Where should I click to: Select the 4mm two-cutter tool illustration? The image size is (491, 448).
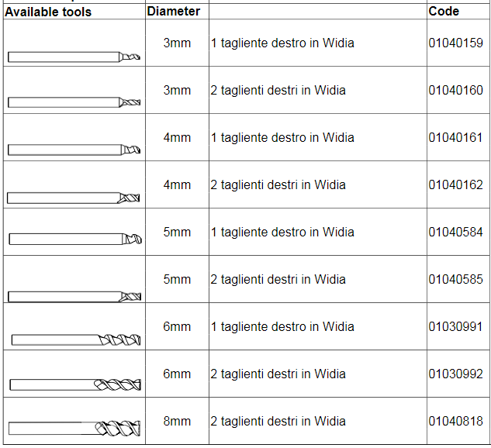[x=73, y=198]
